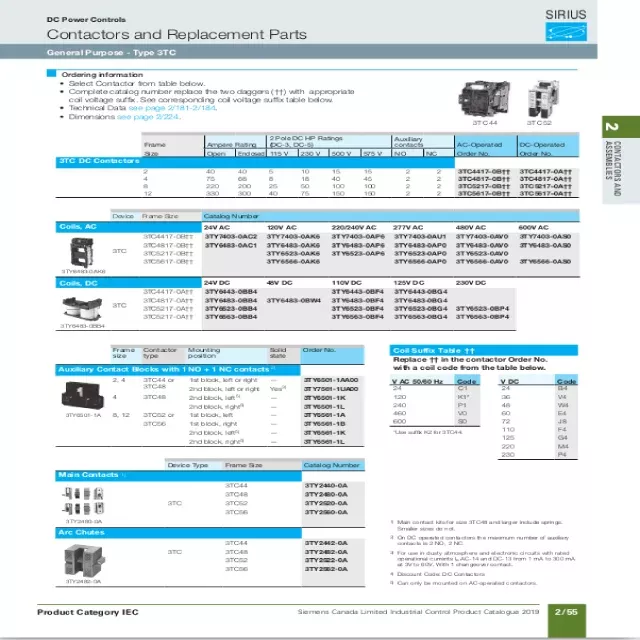Click the 'V AC 50/60 Hz' column heading
The width and height of the screenshot is (640, 640).
pos(418,382)
